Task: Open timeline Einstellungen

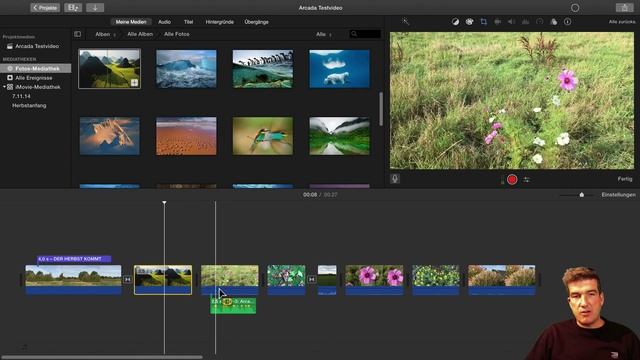Action: 618,195
